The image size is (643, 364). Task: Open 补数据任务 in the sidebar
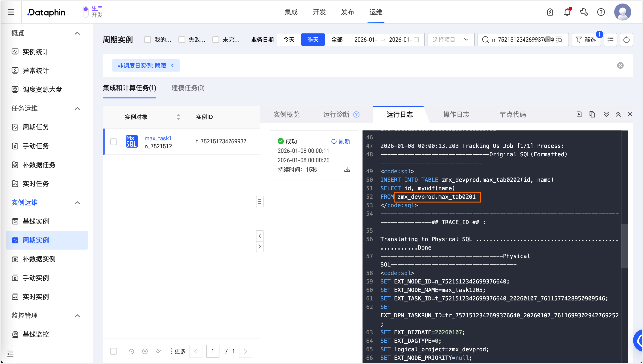click(x=47, y=165)
